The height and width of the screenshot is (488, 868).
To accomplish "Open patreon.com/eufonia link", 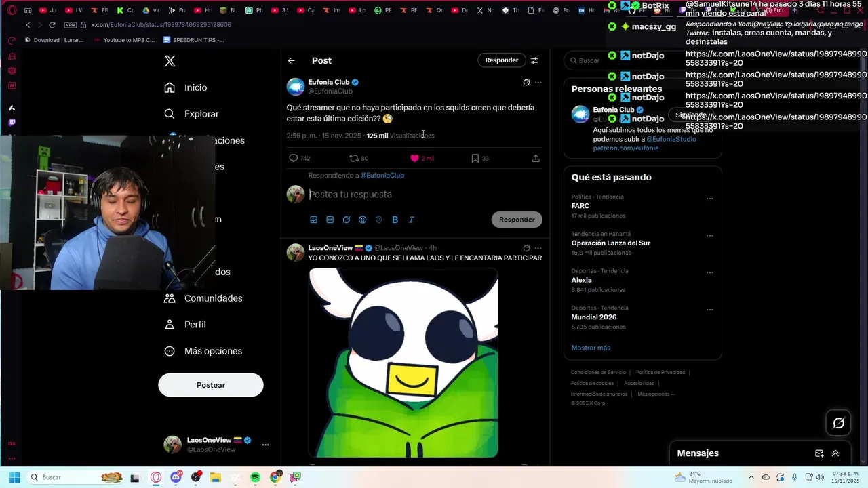I will click(x=626, y=148).
